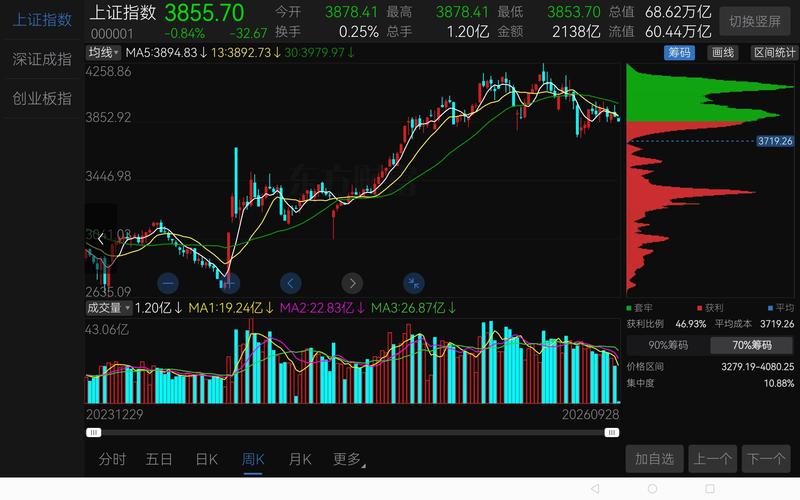Tap the 平均 legend label
Screen dimensions: 800x500
point(785,308)
